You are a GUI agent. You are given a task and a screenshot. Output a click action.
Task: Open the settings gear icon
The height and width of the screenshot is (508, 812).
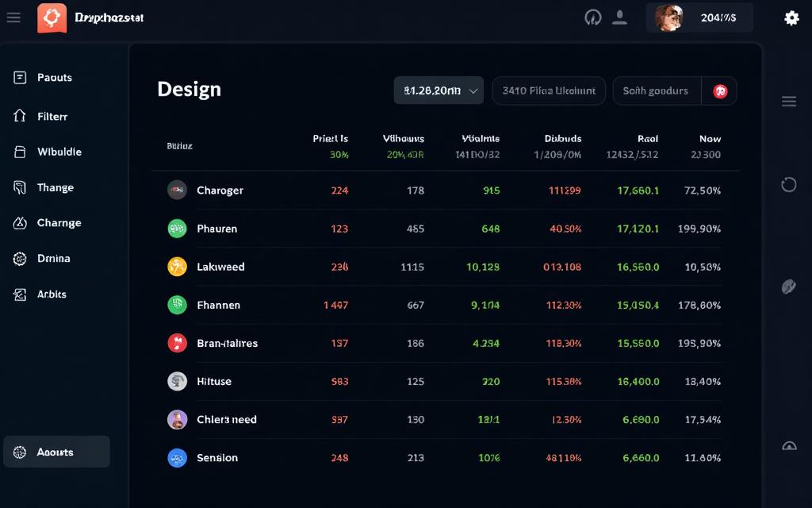[791, 17]
